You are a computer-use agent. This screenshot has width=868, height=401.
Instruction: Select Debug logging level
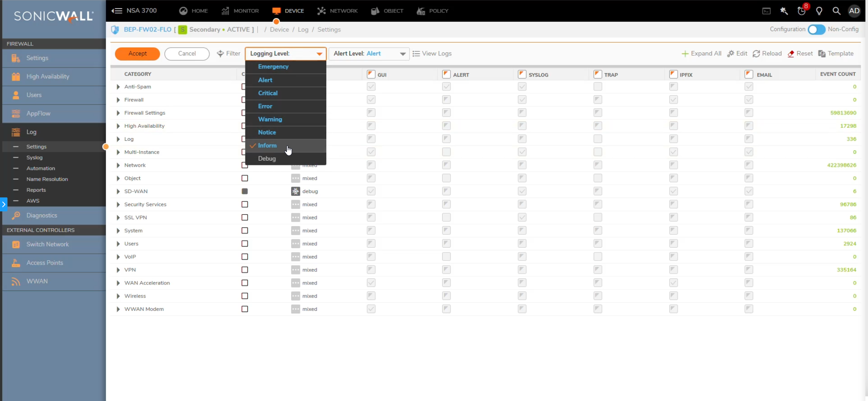click(286, 158)
